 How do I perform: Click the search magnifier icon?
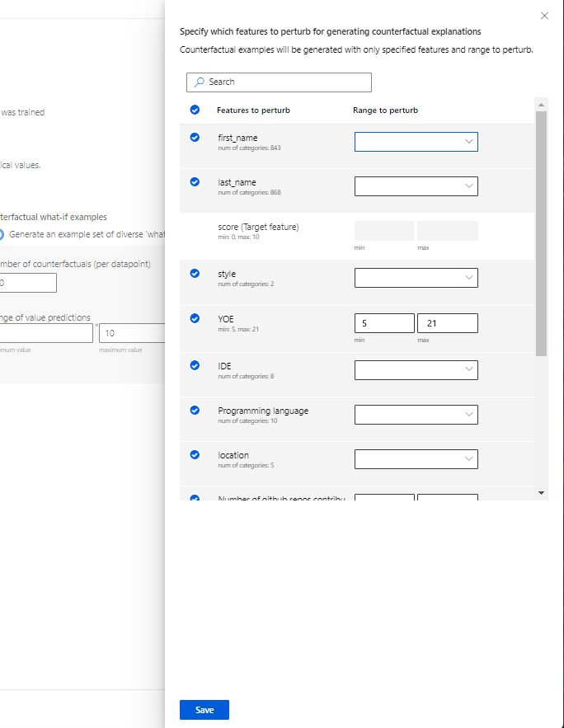pyautogui.click(x=200, y=82)
